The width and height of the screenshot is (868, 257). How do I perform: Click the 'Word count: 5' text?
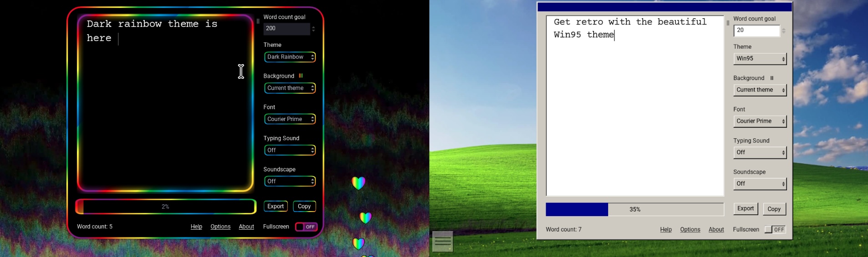click(95, 227)
